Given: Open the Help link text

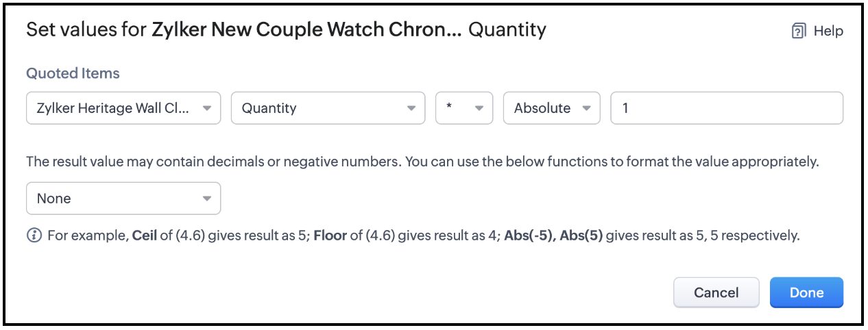Looking at the screenshot, I should pos(828,31).
